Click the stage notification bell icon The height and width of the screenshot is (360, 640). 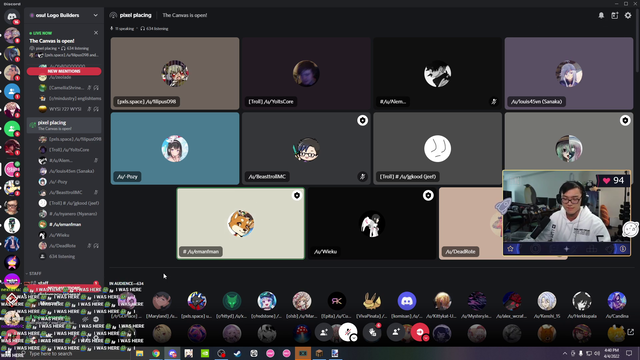(601, 16)
